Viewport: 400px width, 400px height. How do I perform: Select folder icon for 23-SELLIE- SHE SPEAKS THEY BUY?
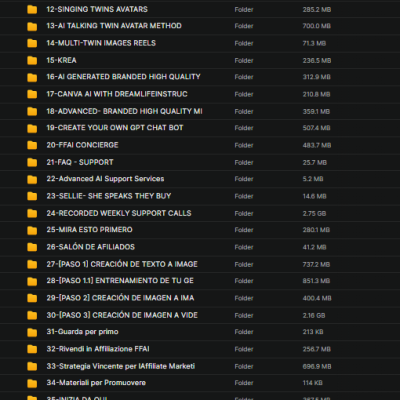(x=32, y=196)
